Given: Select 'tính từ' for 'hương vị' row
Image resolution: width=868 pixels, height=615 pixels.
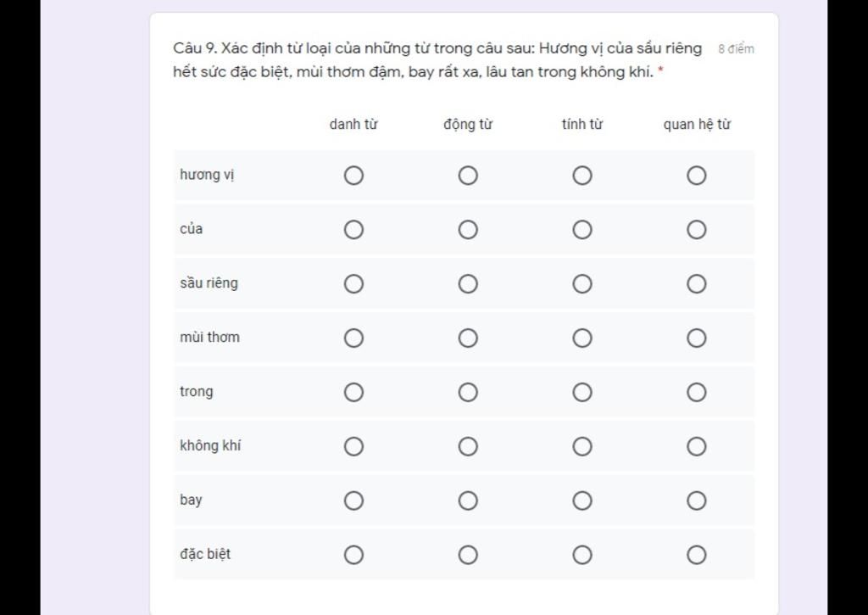Looking at the screenshot, I should pyautogui.click(x=581, y=176).
